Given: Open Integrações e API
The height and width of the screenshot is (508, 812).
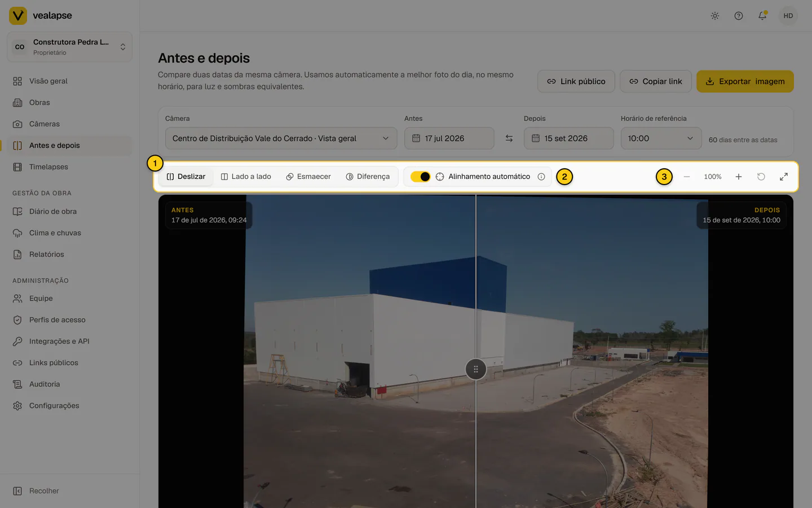Looking at the screenshot, I should pos(70,341).
